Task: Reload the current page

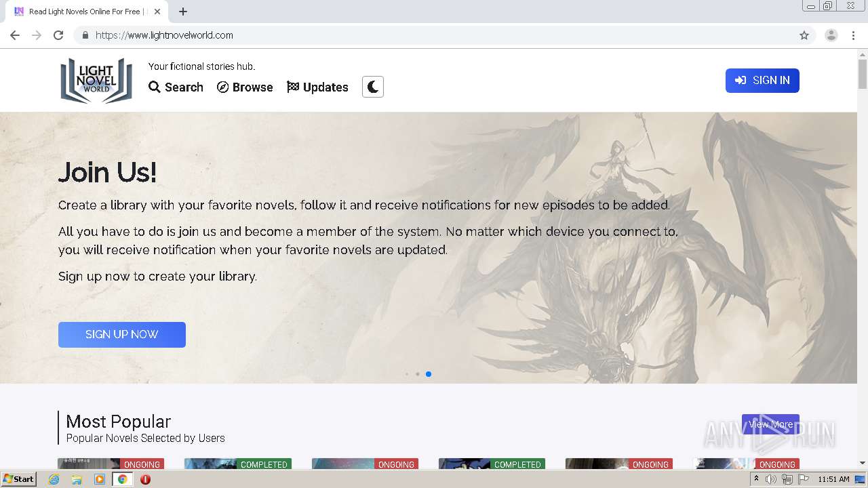Action: pos(58,35)
